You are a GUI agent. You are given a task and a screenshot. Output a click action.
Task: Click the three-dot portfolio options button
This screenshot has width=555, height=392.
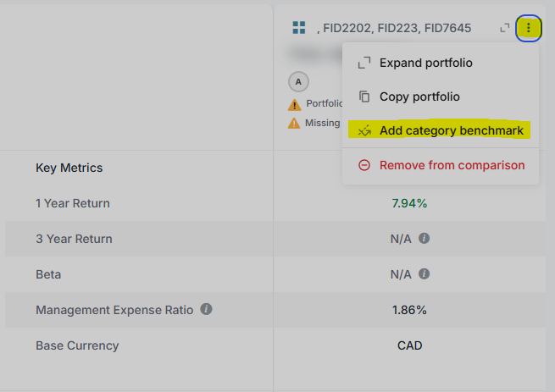tap(529, 28)
